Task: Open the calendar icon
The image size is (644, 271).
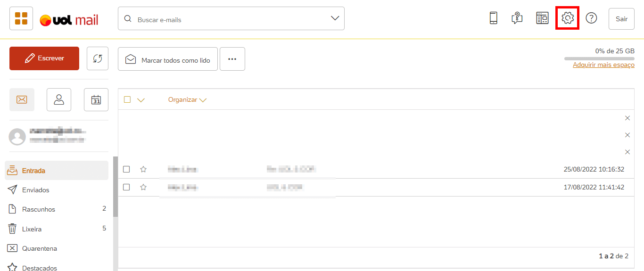Action: coord(96,99)
